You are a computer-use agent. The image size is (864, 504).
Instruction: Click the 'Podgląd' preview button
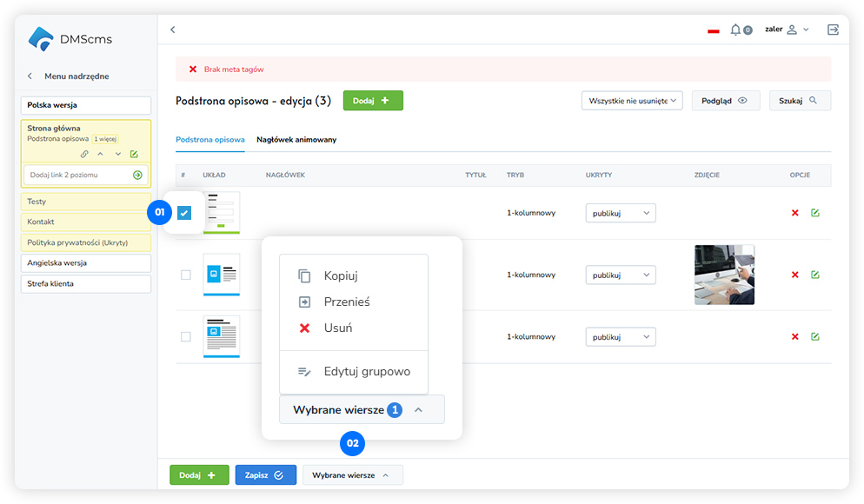pyautogui.click(x=725, y=101)
